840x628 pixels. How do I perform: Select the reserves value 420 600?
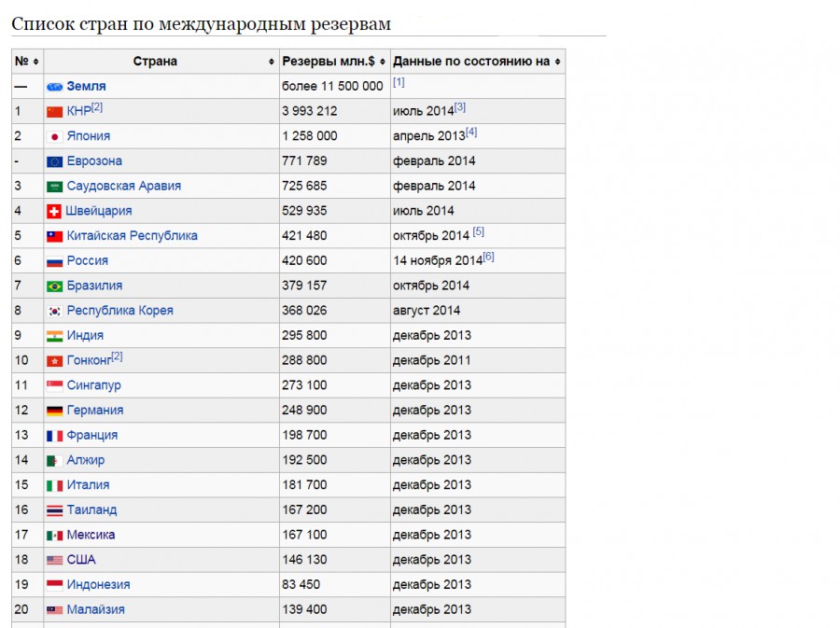[304, 260]
